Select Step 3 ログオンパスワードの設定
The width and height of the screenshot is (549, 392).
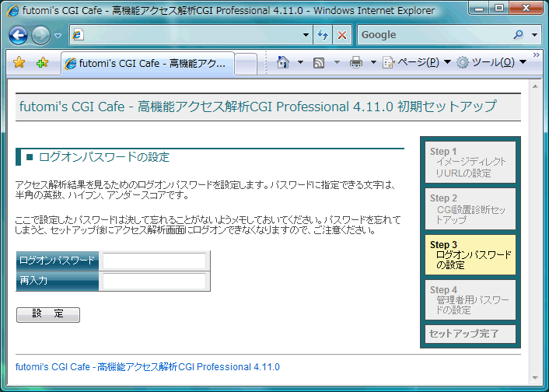pyautogui.click(x=470, y=254)
